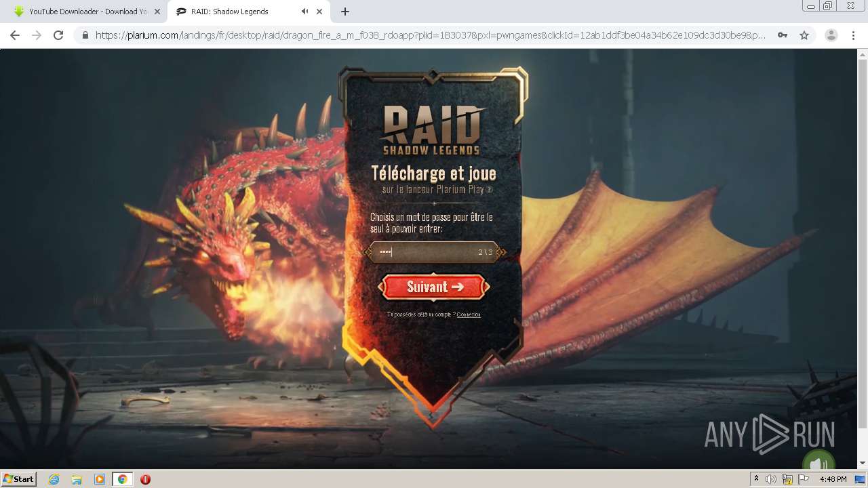Open the volume control tray icon
868x488 pixels.
pyautogui.click(x=771, y=479)
